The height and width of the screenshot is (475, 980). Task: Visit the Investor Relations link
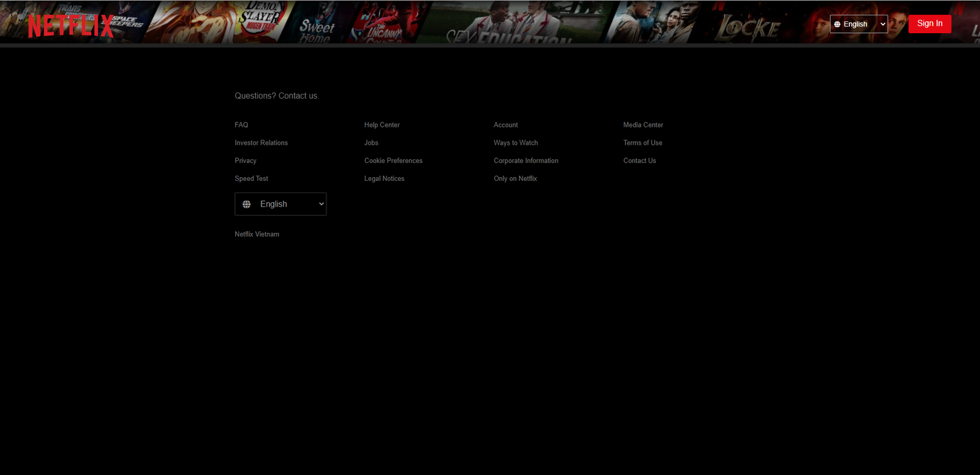pos(261,143)
